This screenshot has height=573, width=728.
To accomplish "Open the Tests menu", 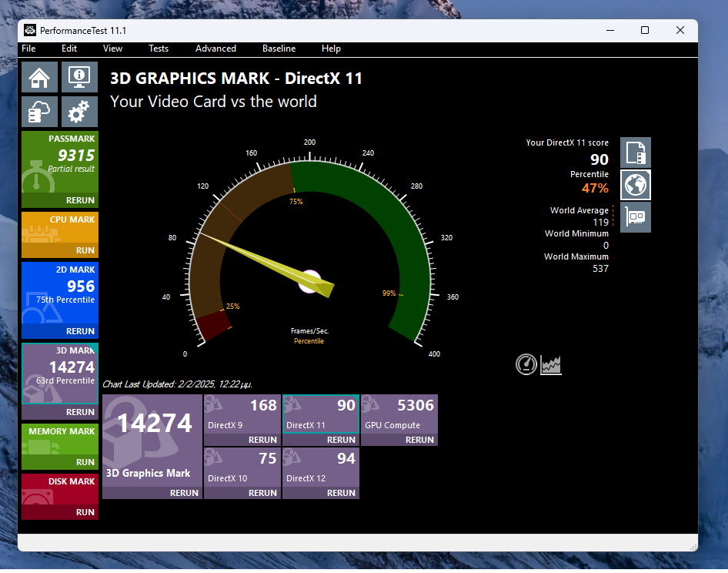I will [x=159, y=49].
